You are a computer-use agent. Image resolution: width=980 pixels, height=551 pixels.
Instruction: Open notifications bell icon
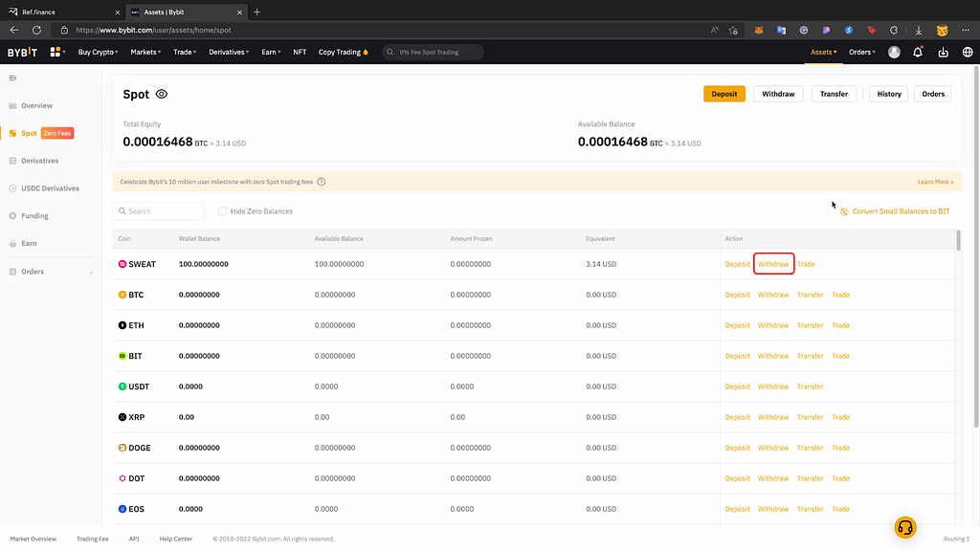[918, 53]
